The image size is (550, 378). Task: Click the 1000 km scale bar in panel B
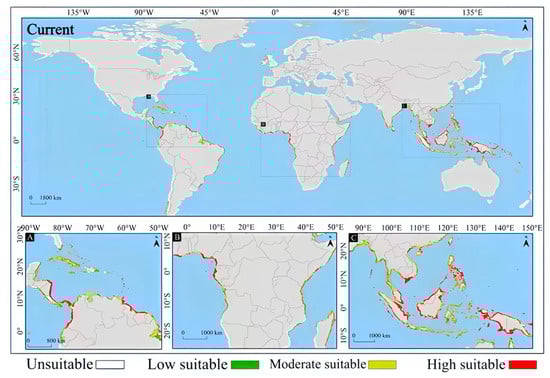pyautogui.click(x=202, y=335)
